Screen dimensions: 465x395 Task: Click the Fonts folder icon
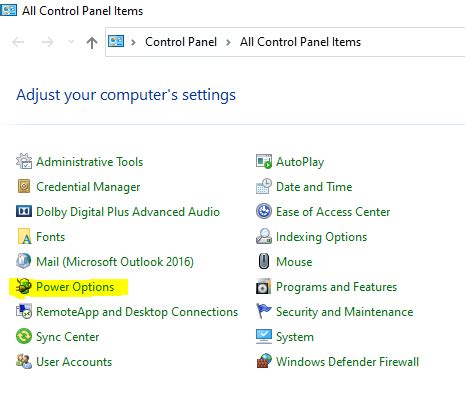point(24,236)
